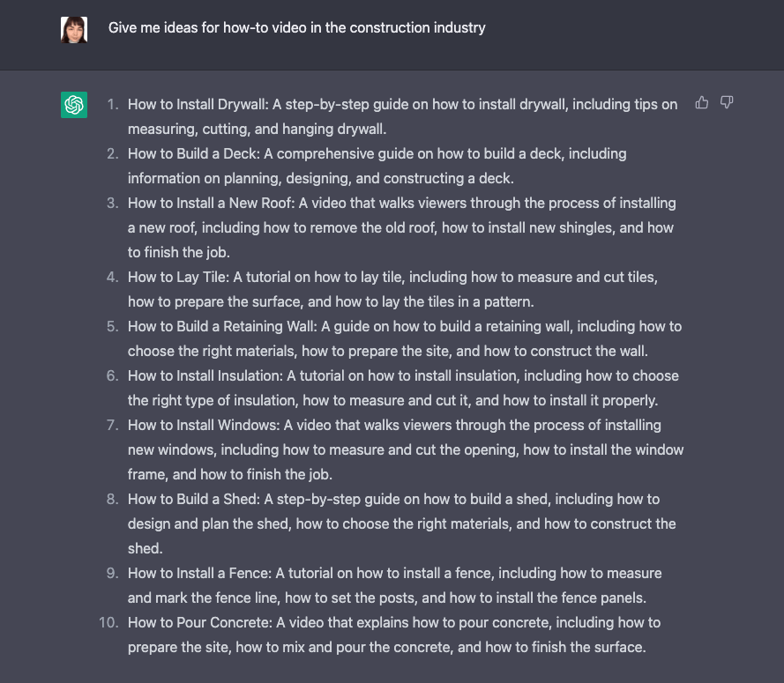Click the list number "10." marker
Image resolution: width=784 pixels, height=683 pixels.
pyautogui.click(x=108, y=622)
